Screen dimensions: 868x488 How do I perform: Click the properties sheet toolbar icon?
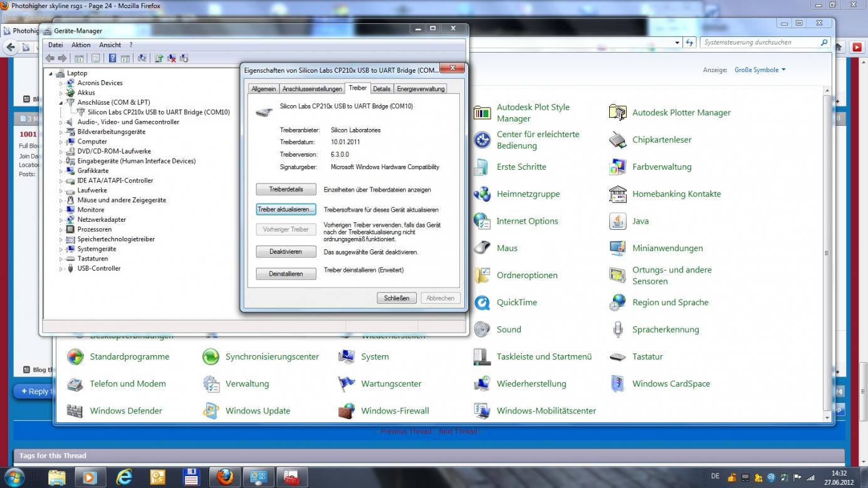(x=95, y=58)
